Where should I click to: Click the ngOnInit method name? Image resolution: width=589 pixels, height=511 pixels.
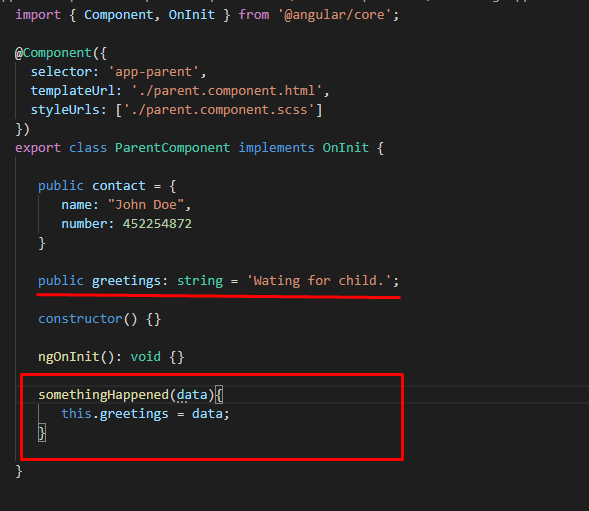coord(69,357)
